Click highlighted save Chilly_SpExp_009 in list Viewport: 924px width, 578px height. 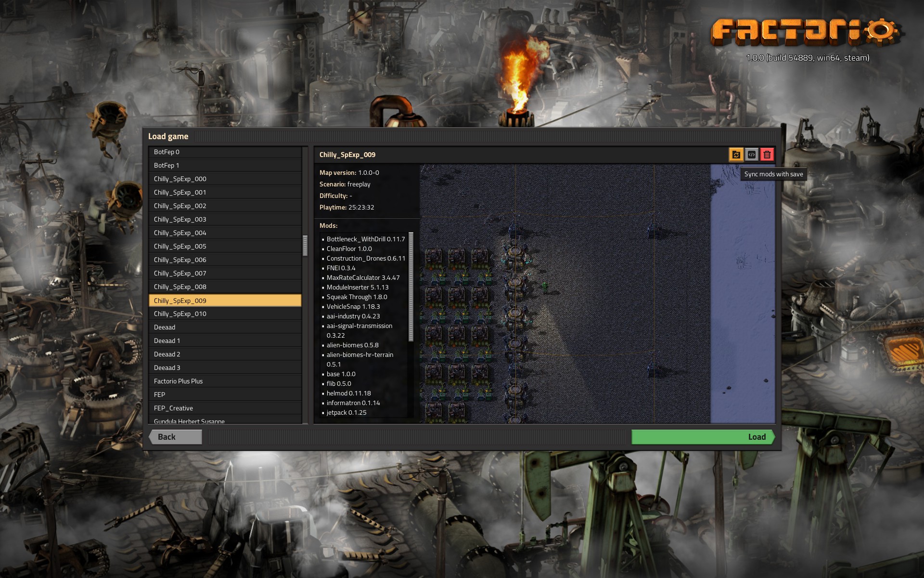[x=225, y=300]
